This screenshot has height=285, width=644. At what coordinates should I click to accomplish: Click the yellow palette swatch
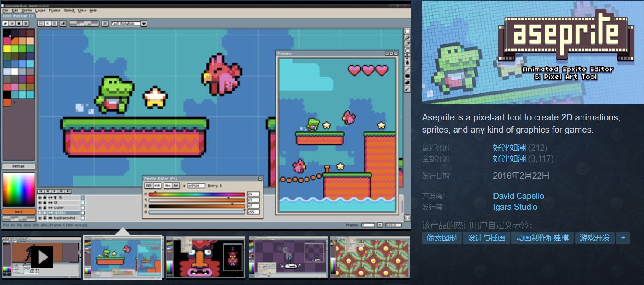(x=7, y=48)
